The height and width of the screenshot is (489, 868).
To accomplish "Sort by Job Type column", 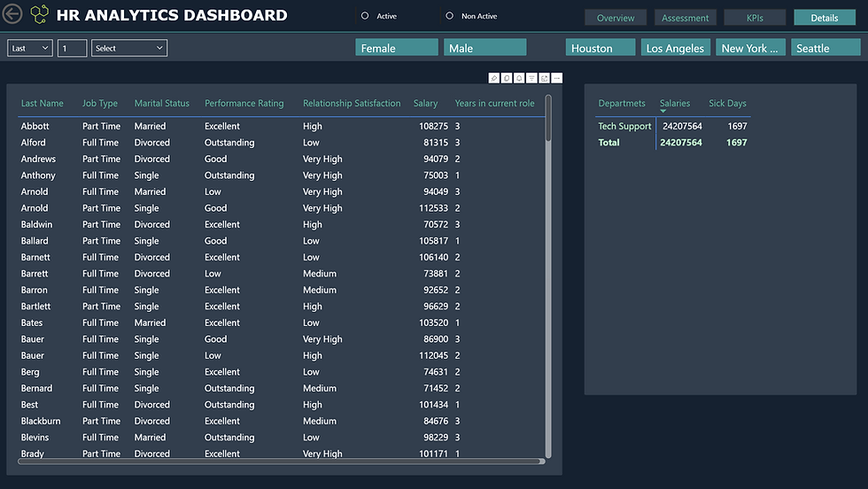I will point(99,103).
